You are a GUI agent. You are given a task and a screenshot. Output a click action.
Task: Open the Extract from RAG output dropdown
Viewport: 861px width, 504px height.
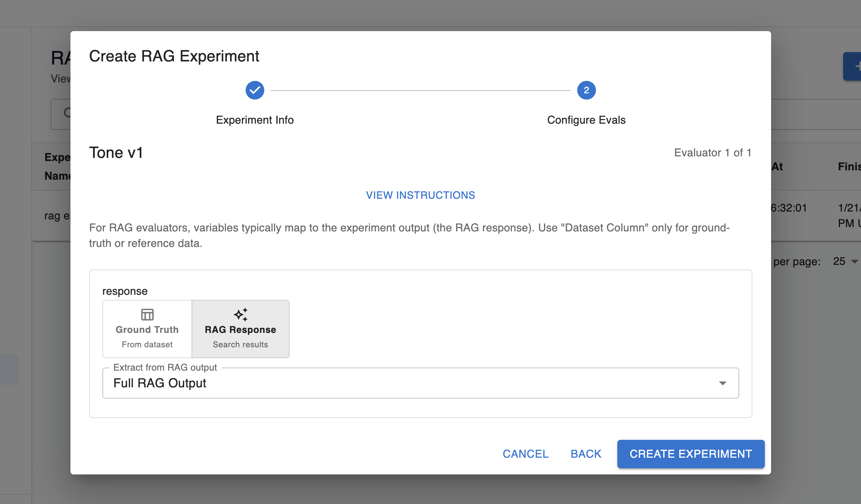point(420,383)
